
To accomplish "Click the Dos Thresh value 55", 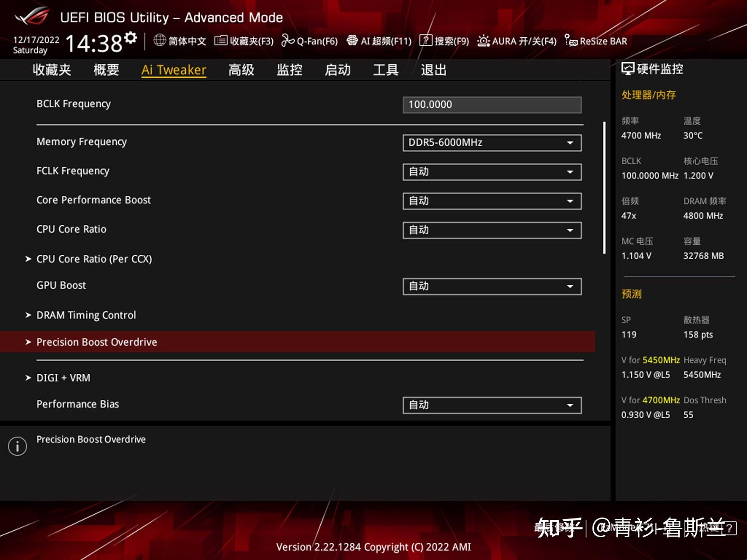I will 688,415.
